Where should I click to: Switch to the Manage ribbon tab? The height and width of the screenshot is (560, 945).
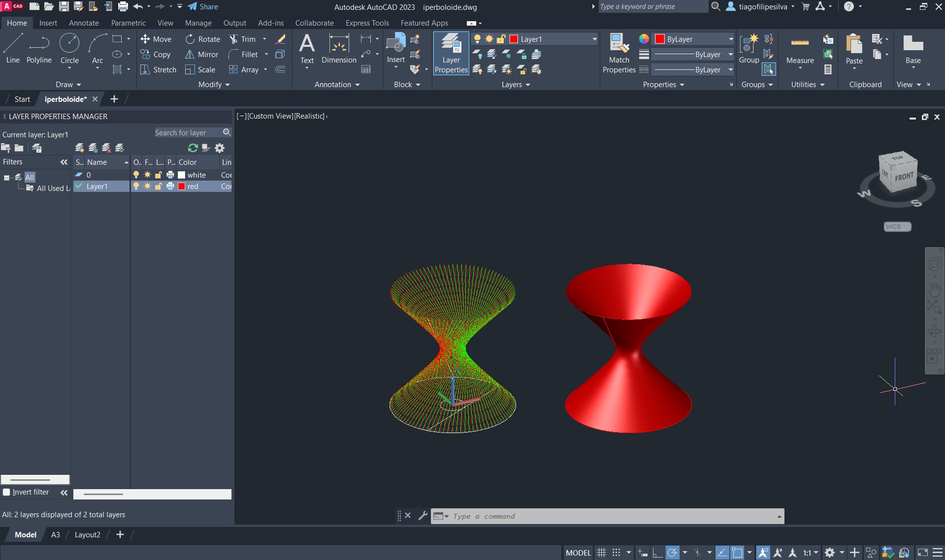[x=198, y=23]
